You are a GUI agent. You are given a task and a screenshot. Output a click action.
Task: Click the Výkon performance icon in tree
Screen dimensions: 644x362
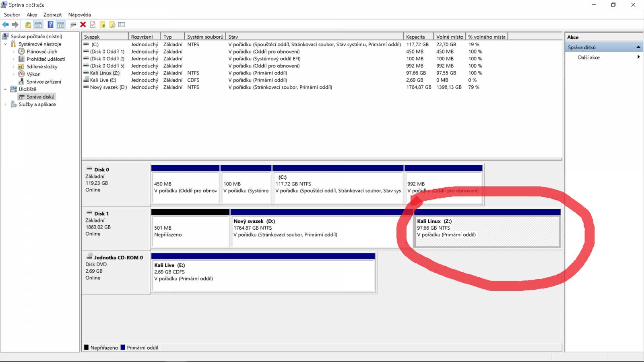(21, 74)
